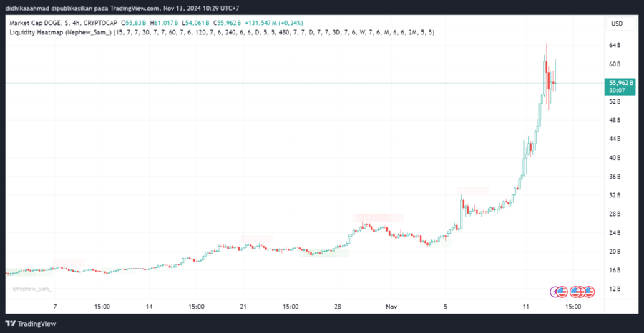Screen dimensions: 644x333
Task: Click the 28 date label on the time axis
Action: pos(338,307)
